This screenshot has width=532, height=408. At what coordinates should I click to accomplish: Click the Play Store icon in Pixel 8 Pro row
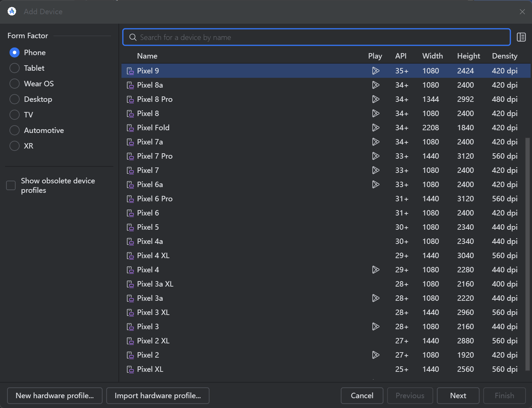pos(376,99)
